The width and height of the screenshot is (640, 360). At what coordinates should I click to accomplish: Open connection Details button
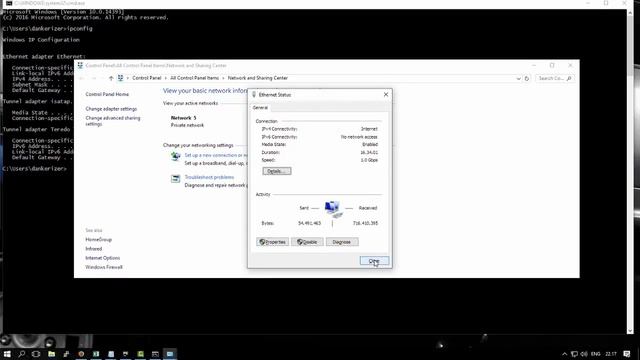point(277,171)
